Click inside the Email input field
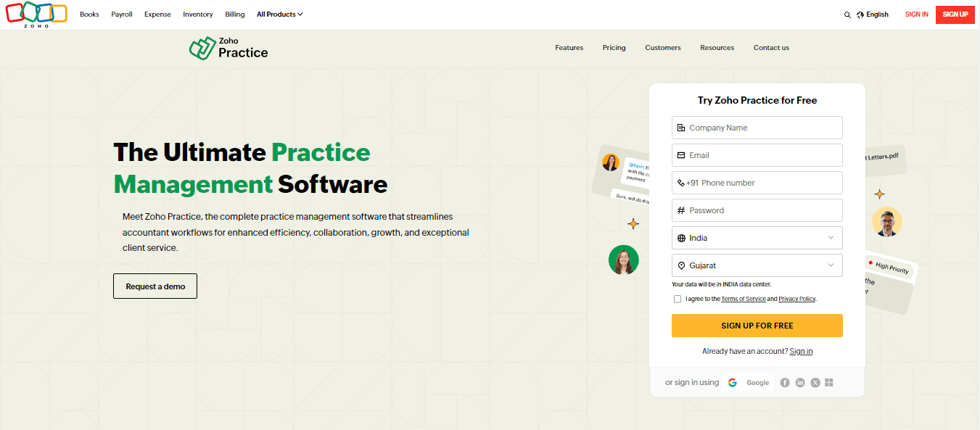Image resolution: width=980 pixels, height=430 pixels. pos(757,155)
